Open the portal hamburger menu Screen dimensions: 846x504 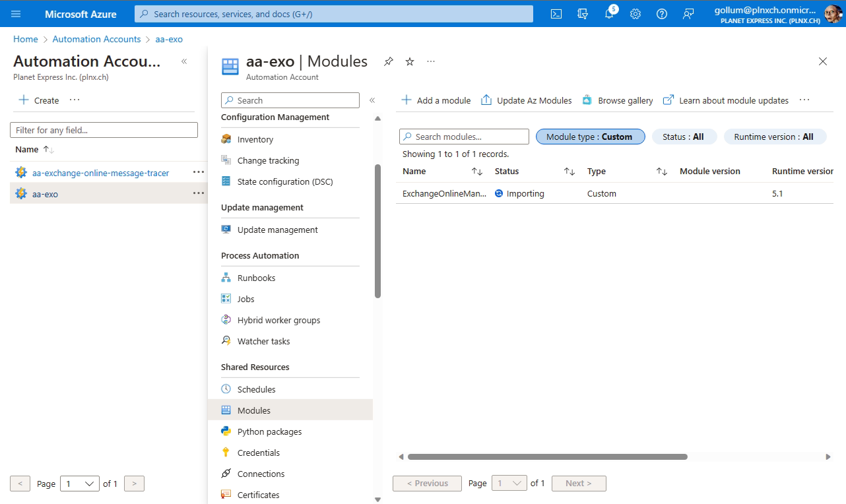coord(16,14)
